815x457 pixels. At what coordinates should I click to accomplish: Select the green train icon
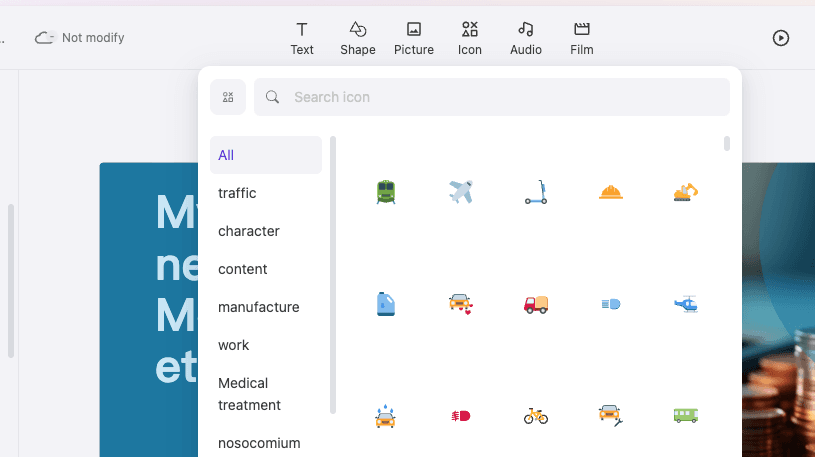click(385, 192)
